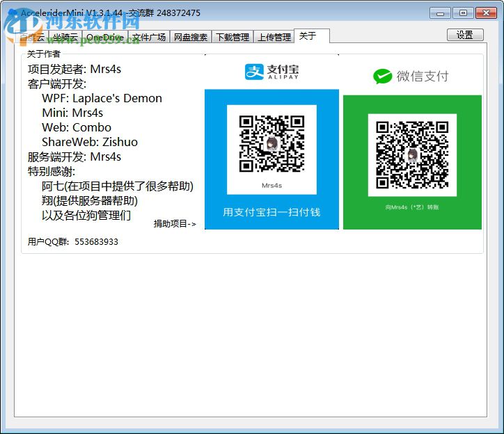Viewport: 504px width, 434px height.
Task: Click the Alipay QR code image
Action: click(x=271, y=143)
